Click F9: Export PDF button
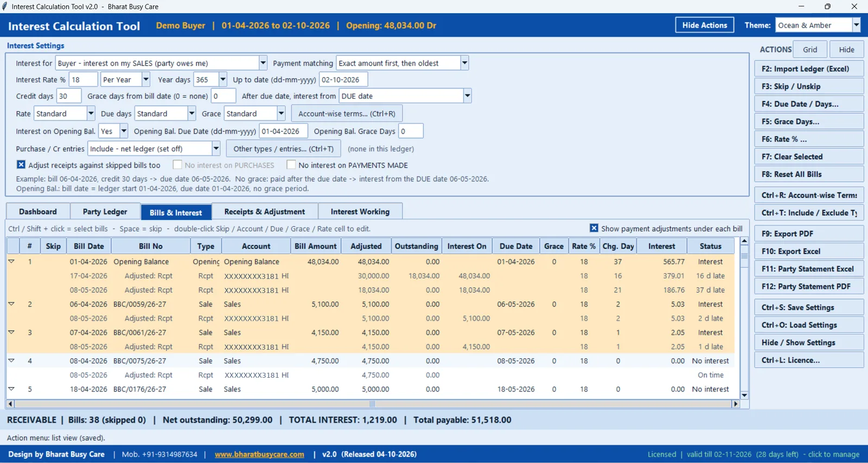This screenshot has width=868, height=463. coord(809,233)
